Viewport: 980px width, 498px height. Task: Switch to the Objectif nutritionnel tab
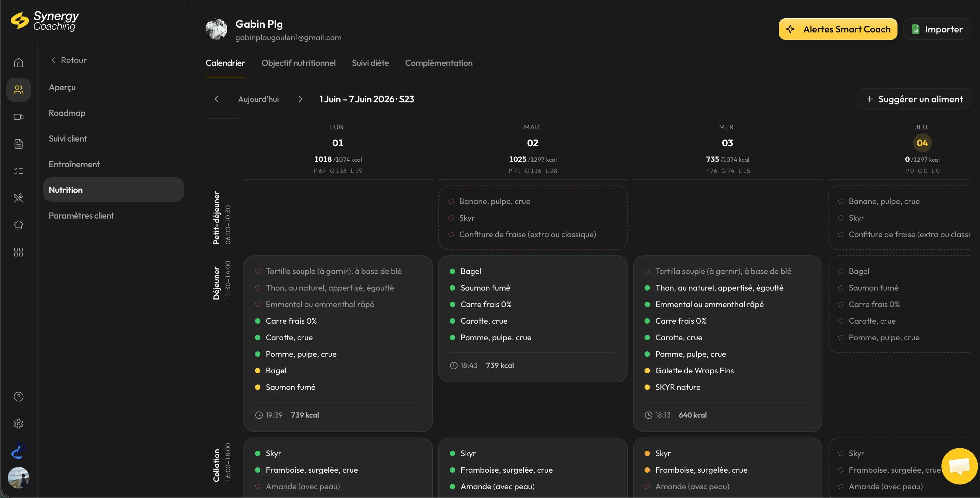tap(298, 63)
